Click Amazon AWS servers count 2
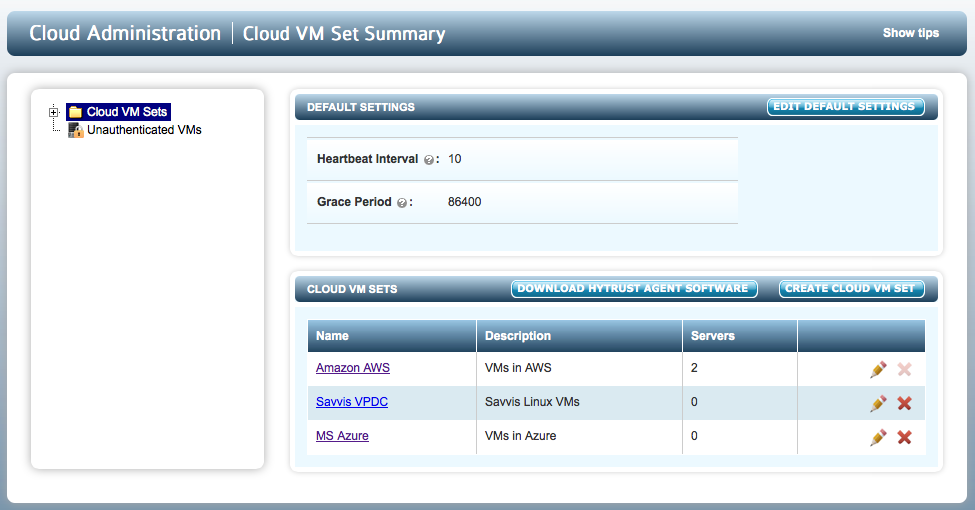Image resolution: width=975 pixels, height=510 pixels. (694, 368)
